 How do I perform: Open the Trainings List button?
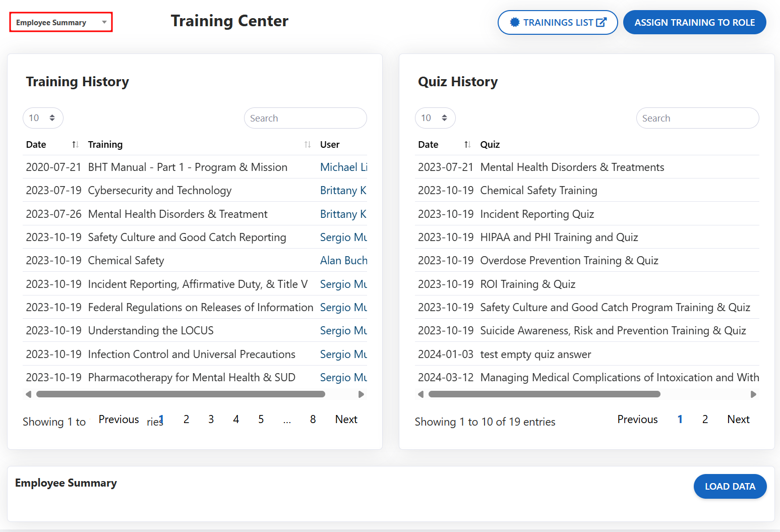pos(557,23)
